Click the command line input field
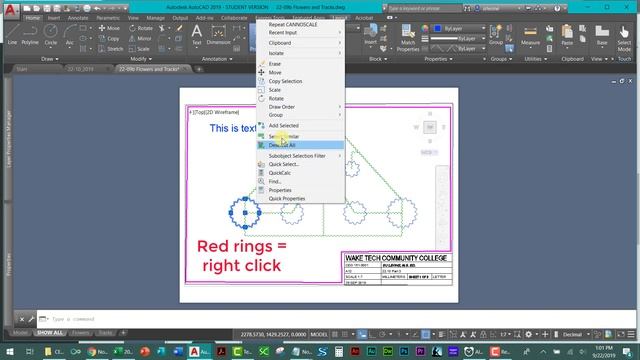Viewport: 640px width, 360px height. (335, 319)
